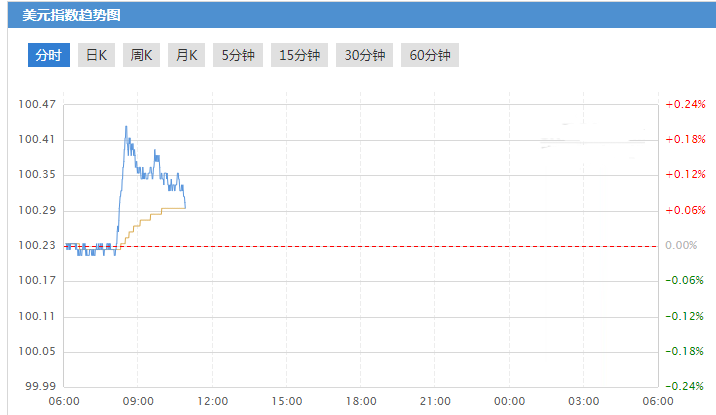The height and width of the screenshot is (415, 716).
Task: Select the 分时 tab
Action: tap(48, 55)
